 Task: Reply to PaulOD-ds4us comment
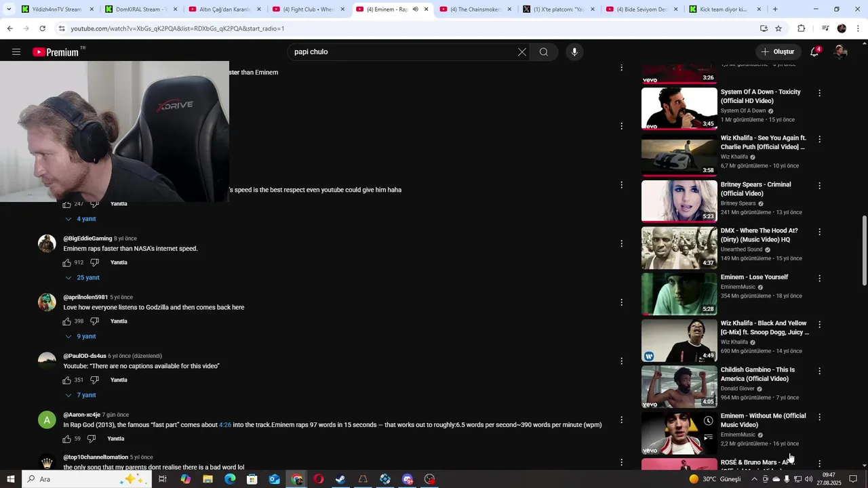[119, 380]
